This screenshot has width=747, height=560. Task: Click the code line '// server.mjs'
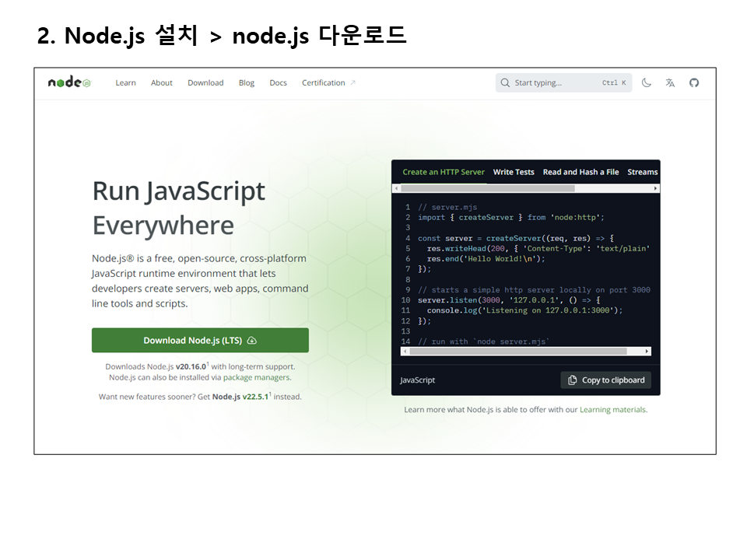(x=447, y=207)
